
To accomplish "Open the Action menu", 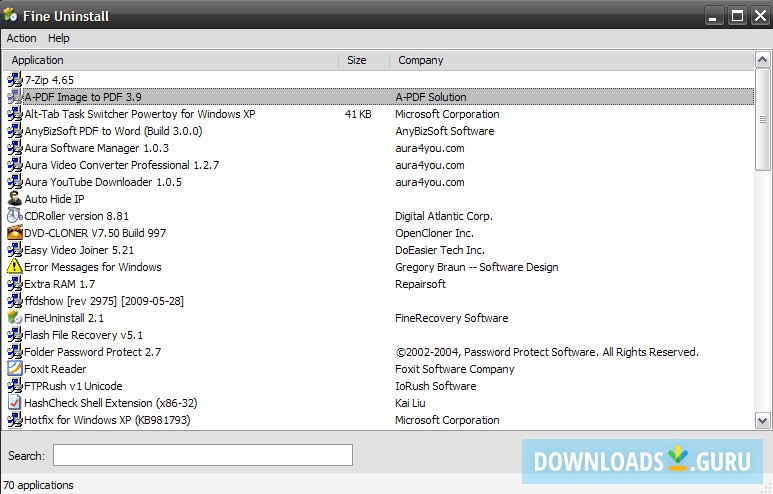I will click(x=21, y=38).
